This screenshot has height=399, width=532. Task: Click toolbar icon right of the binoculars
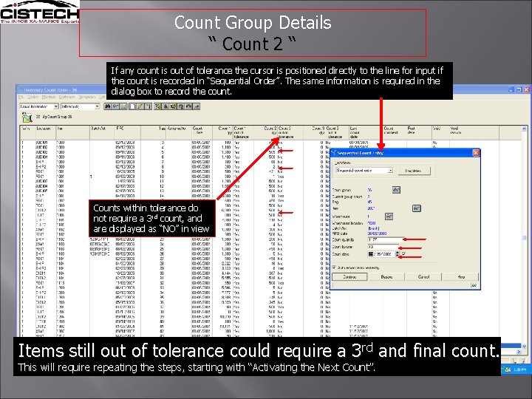pyautogui.click(x=116, y=106)
